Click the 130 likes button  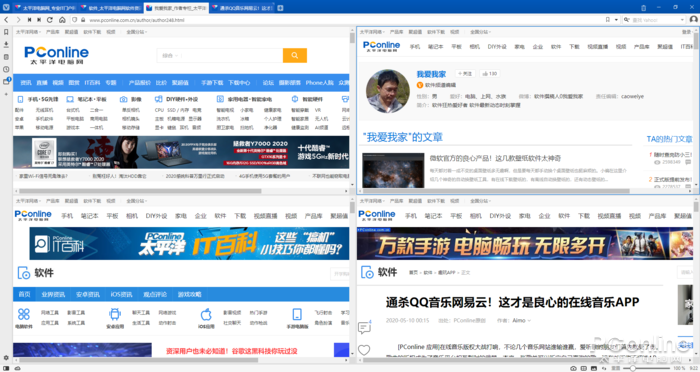489,74
